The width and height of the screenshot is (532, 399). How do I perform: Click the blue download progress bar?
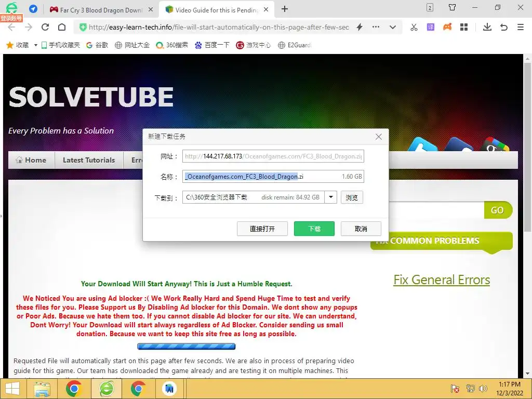[x=187, y=347]
